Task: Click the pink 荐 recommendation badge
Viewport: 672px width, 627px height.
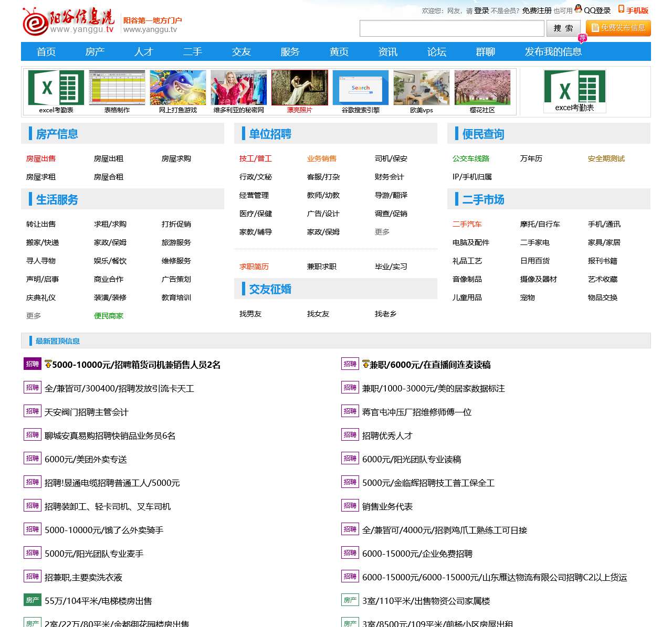Action: (x=583, y=38)
